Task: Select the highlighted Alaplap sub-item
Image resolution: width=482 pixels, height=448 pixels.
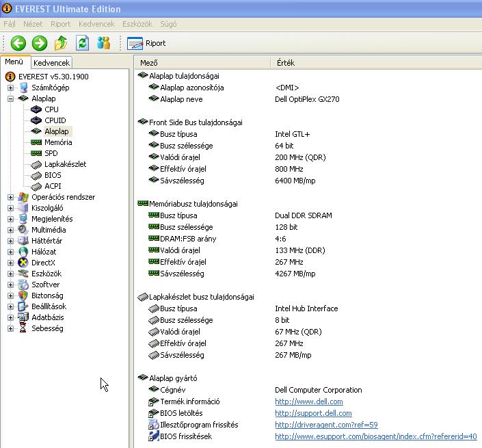Action: tap(57, 131)
